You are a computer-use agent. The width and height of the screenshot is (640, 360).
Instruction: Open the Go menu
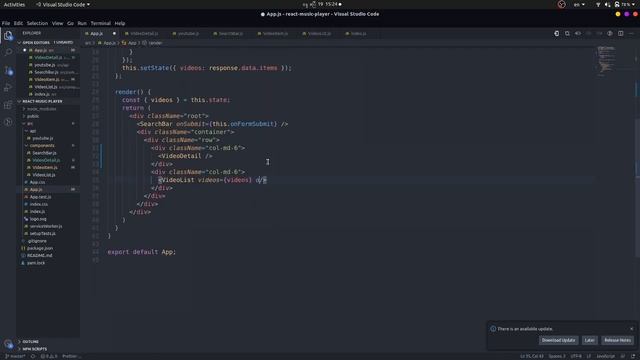[70, 23]
